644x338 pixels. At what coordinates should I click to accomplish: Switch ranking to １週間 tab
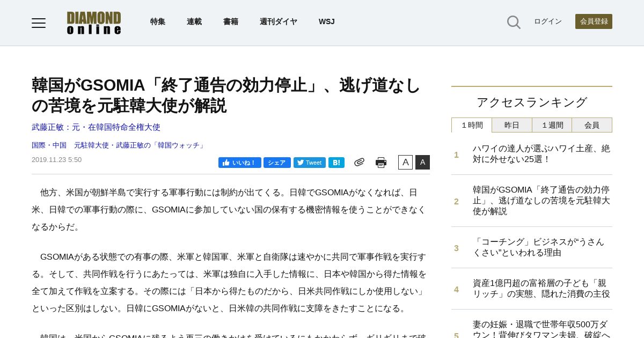pyautogui.click(x=552, y=125)
